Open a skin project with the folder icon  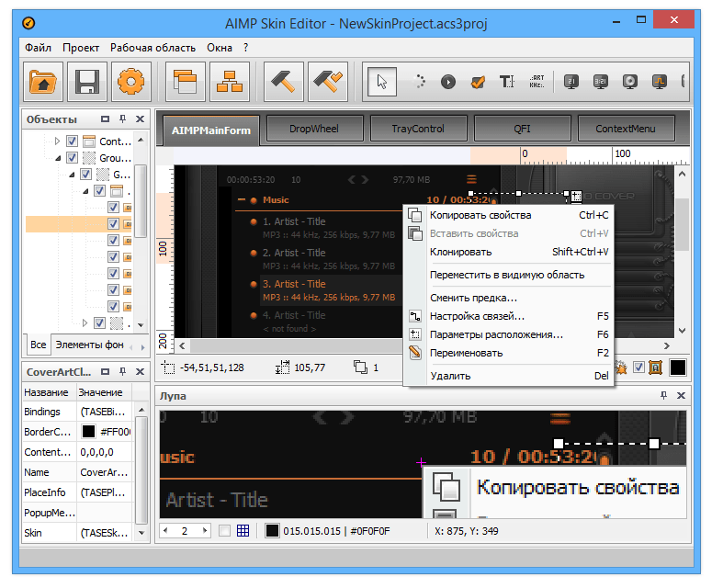click(x=43, y=82)
